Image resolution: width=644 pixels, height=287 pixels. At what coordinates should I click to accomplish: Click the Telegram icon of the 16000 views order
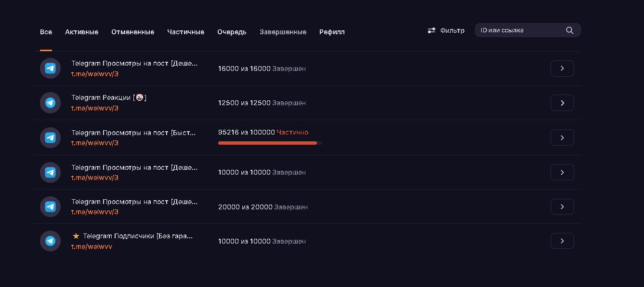tap(50, 68)
